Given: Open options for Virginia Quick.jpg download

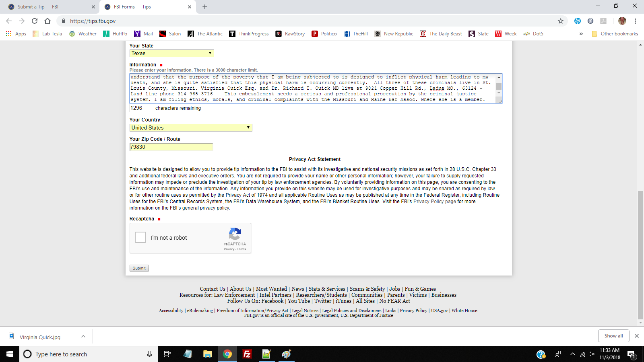Looking at the screenshot, I should click(83, 336).
